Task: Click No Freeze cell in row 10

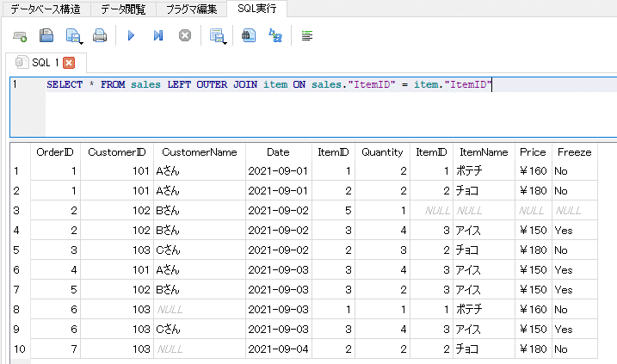Action: 575,349
